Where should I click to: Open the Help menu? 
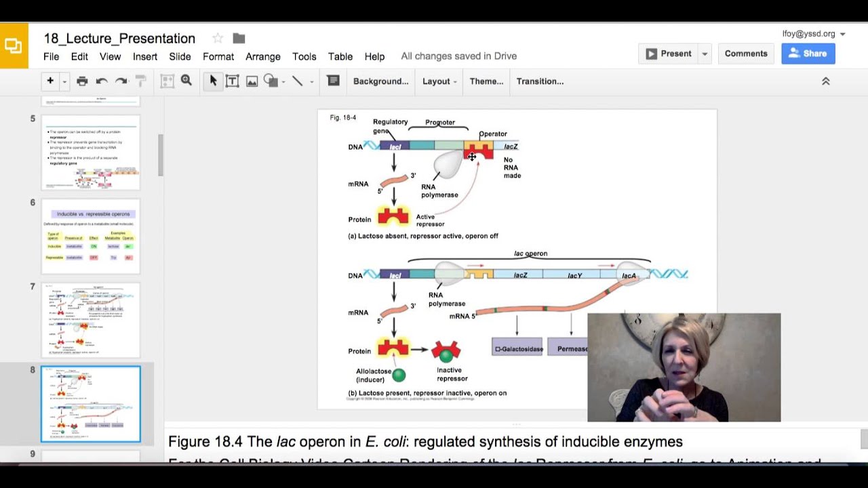click(x=374, y=57)
